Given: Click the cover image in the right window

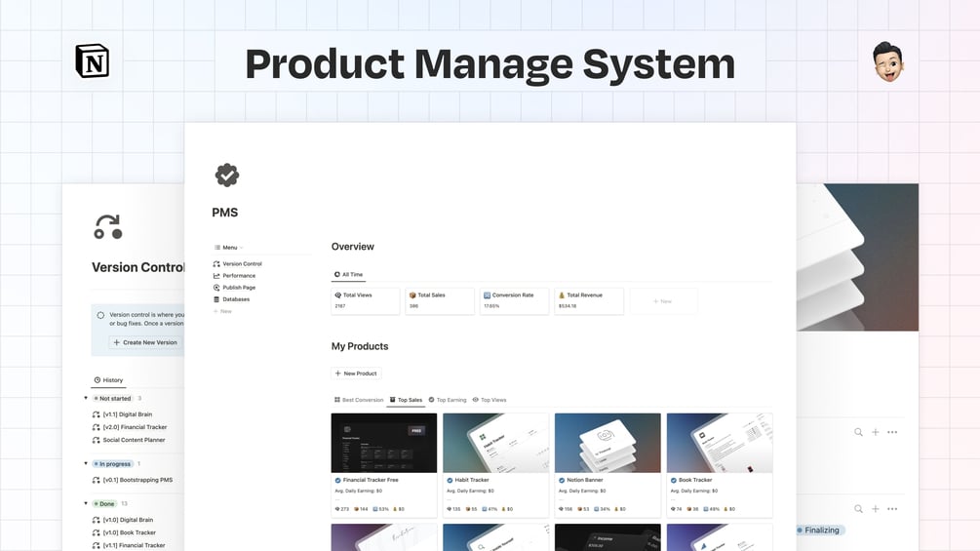Looking at the screenshot, I should tap(857, 257).
